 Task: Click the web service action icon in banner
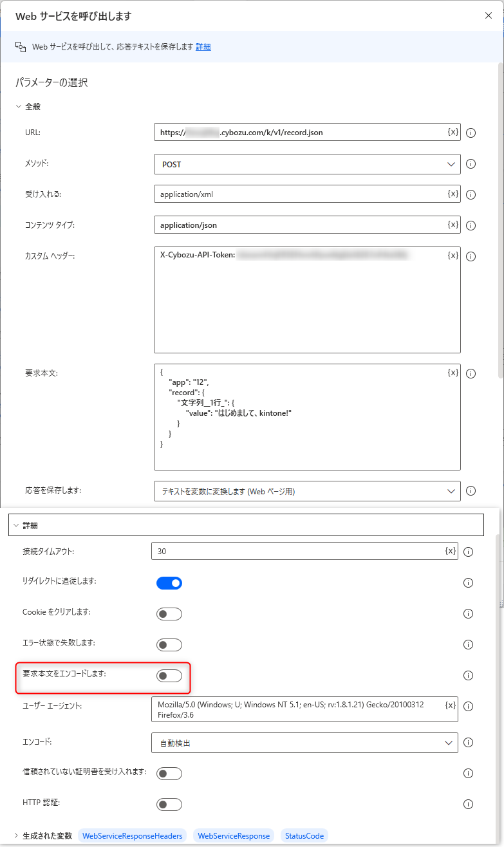coord(21,47)
